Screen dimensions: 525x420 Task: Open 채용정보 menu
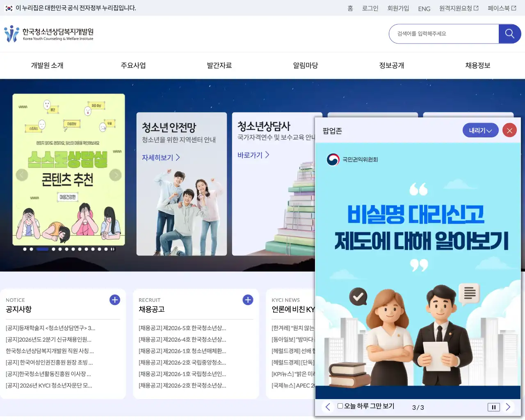478,66
